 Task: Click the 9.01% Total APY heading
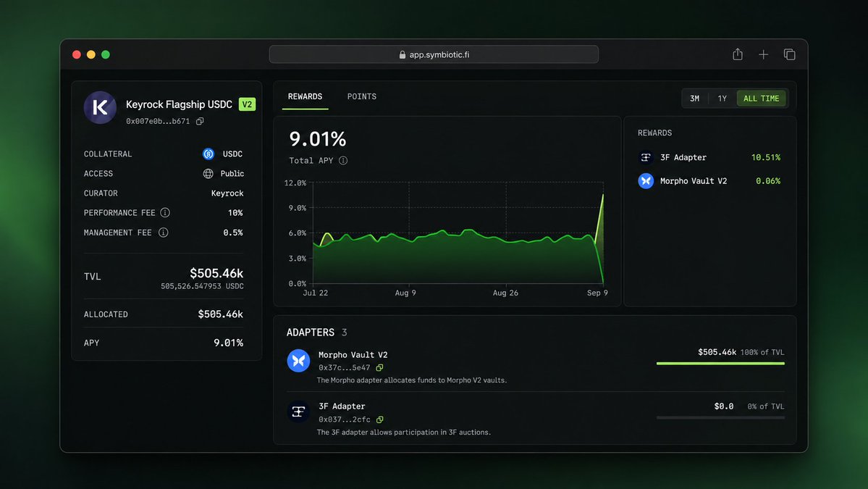click(x=318, y=139)
